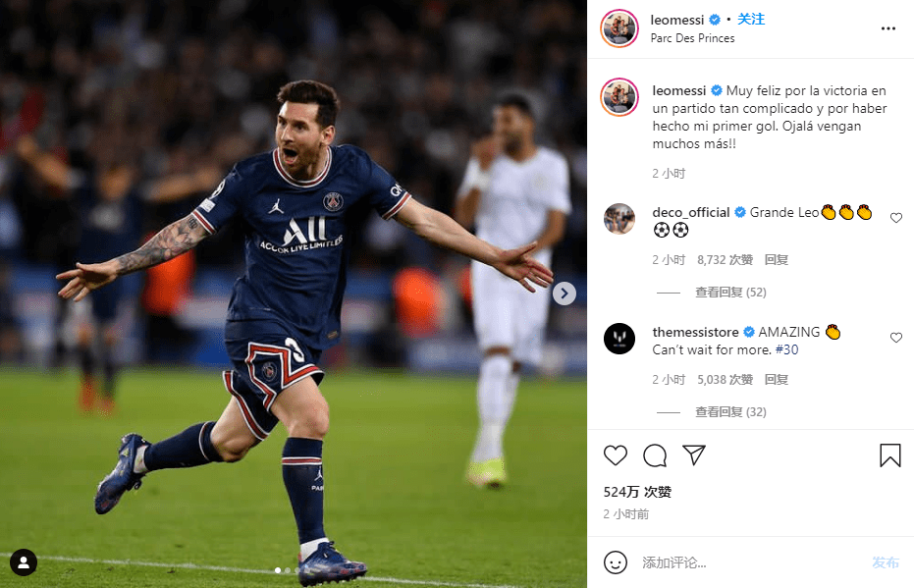Like the post with the heart icon
914x588 pixels.
click(x=615, y=455)
